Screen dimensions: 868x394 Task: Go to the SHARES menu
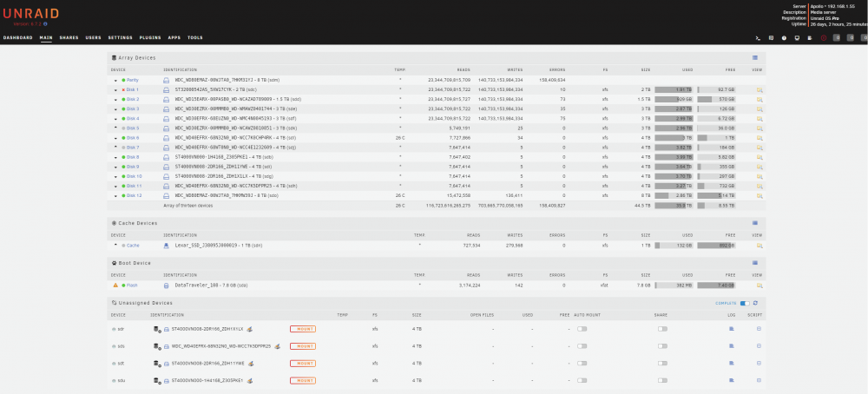[69, 37]
